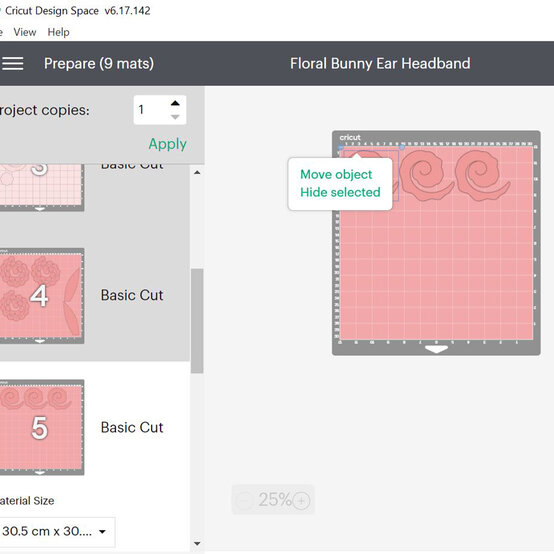Select mat 5 thumbnail

point(42,427)
